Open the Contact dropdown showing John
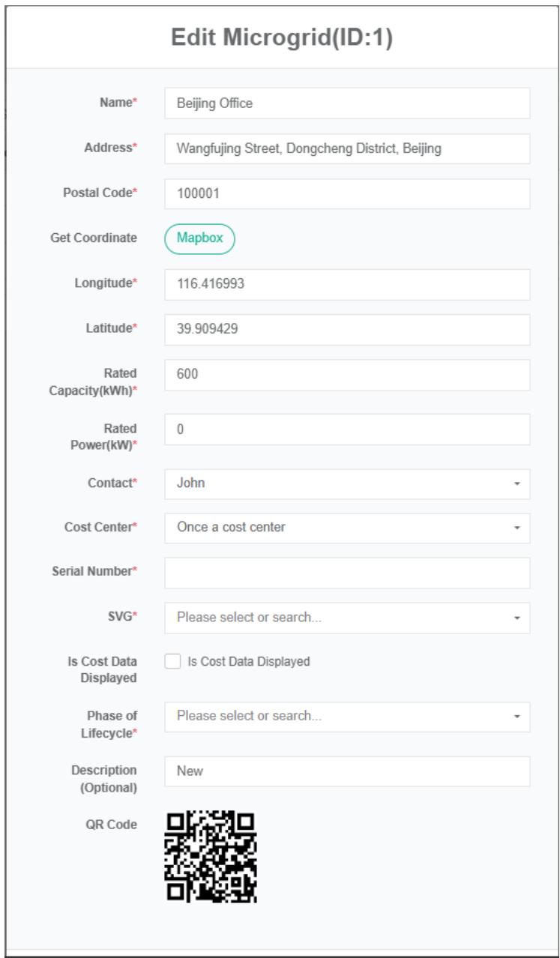Image resolution: width=560 pixels, height=958 pixels. click(337, 484)
